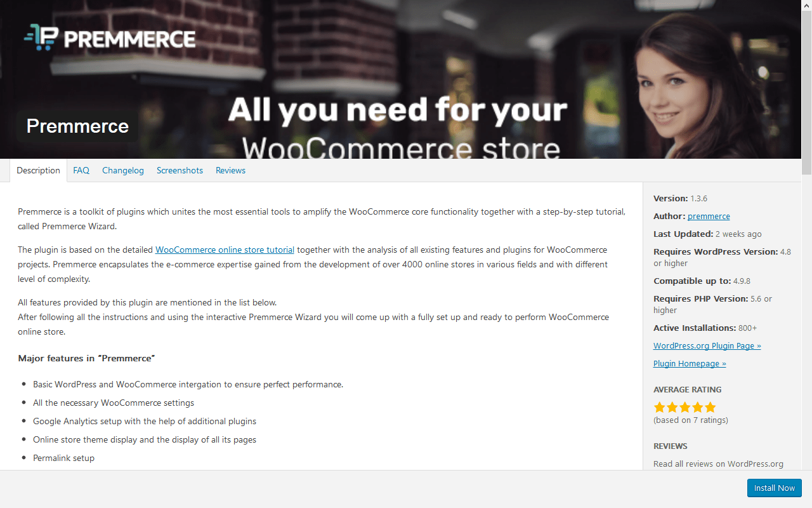The image size is (812, 508).
Task: Open the WooCommerce online store tutorial link
Action: coord(225,250)
